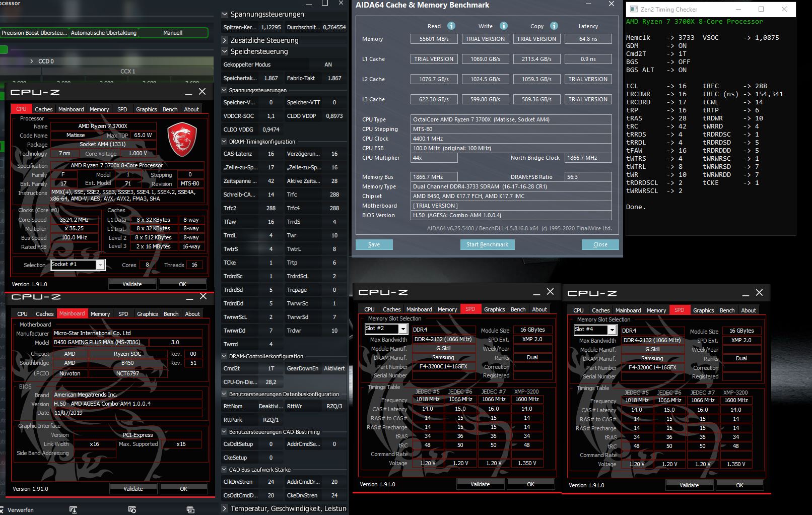Click OK in the CPU-Z mainboard window

click(184, 489)
